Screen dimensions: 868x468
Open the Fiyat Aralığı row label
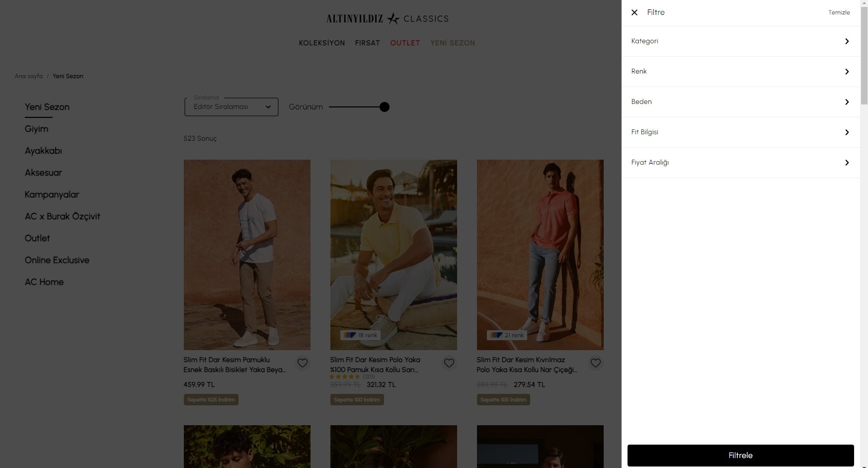pos(650,163)
